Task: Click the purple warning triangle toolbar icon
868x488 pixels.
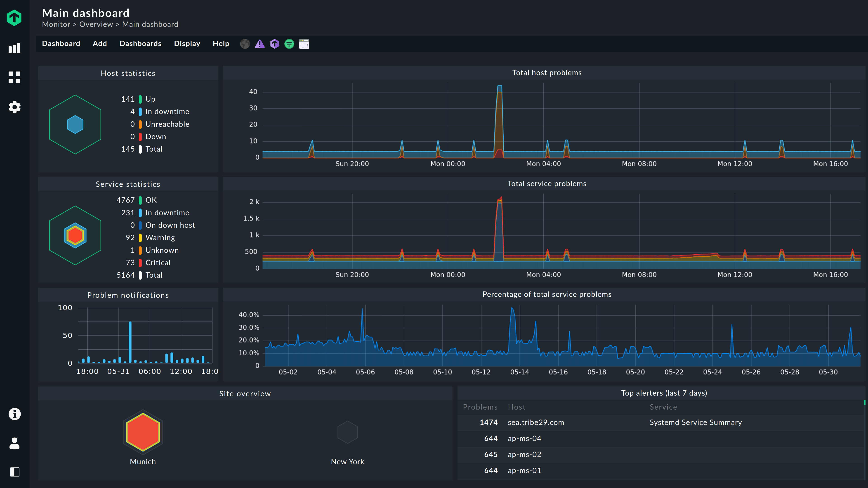Action: pyautogui.click(x=260, y=44)
